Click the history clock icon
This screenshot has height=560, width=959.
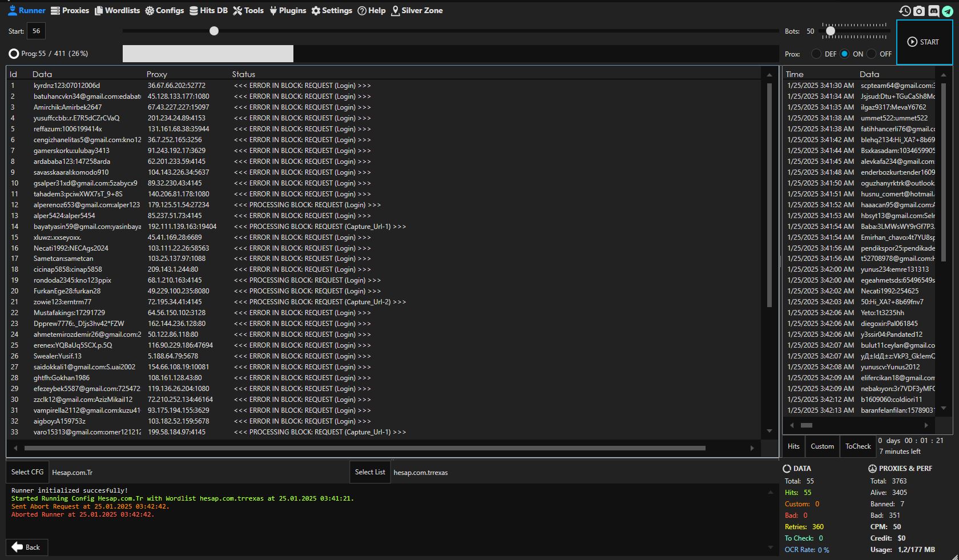pos(905,11)
